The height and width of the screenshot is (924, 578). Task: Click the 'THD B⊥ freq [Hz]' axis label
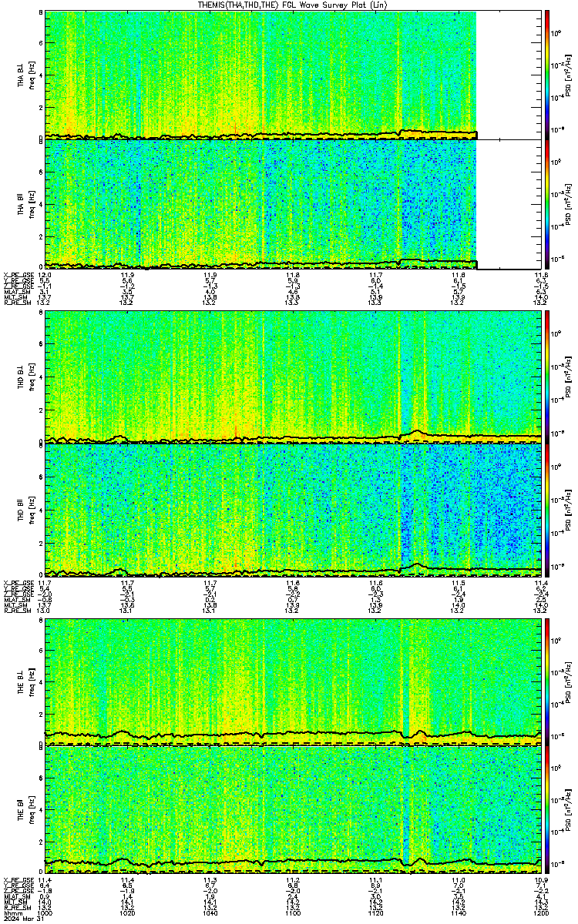tap(26, 376)
